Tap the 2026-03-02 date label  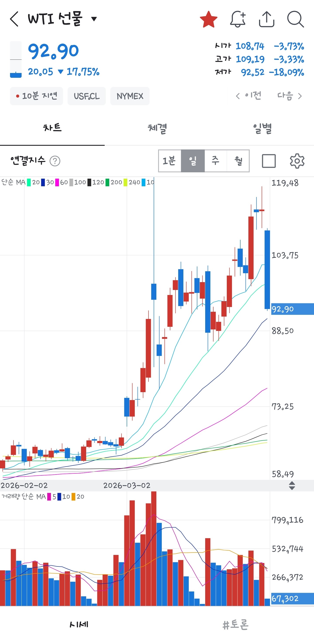pos(127,485)
